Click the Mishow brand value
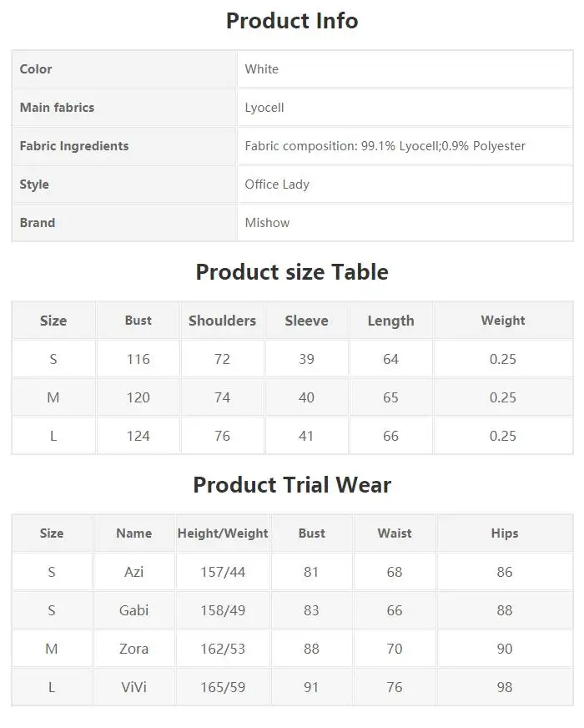Image resolution: width=584 pixels, height=728 pixels. 267,223
